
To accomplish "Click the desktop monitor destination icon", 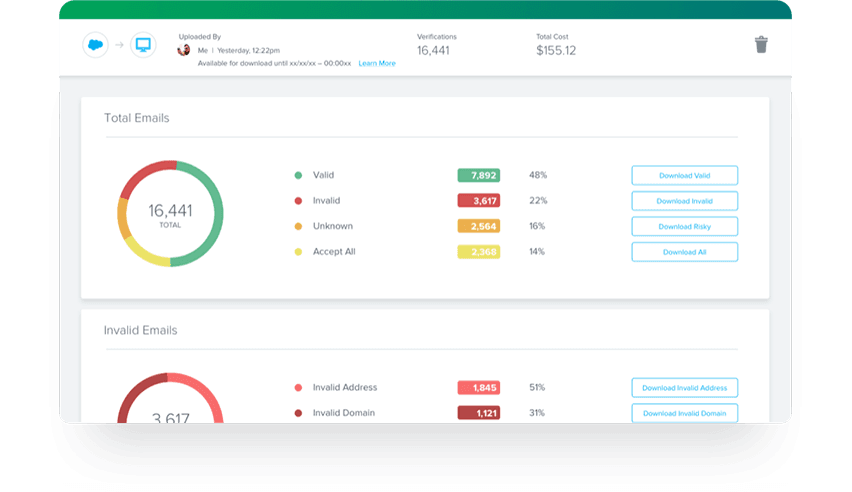I will pos(143,45).
